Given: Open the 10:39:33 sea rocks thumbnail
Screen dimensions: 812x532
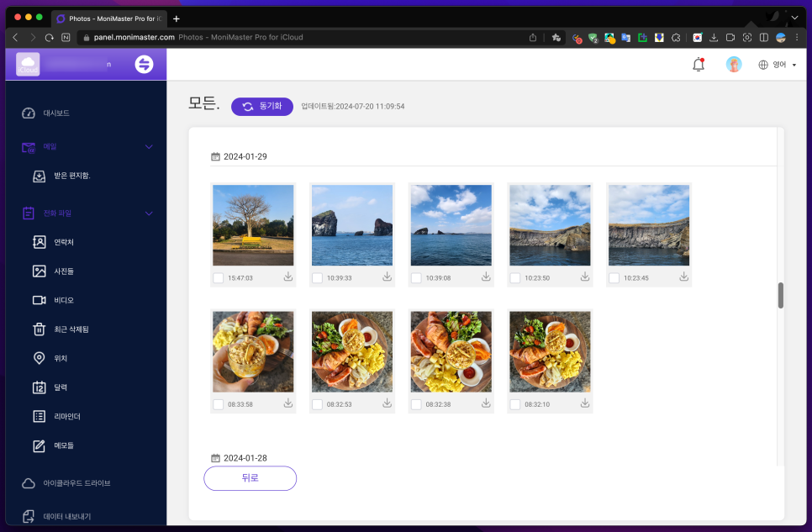Looking at the screenshot, I should tap(352, 225).
